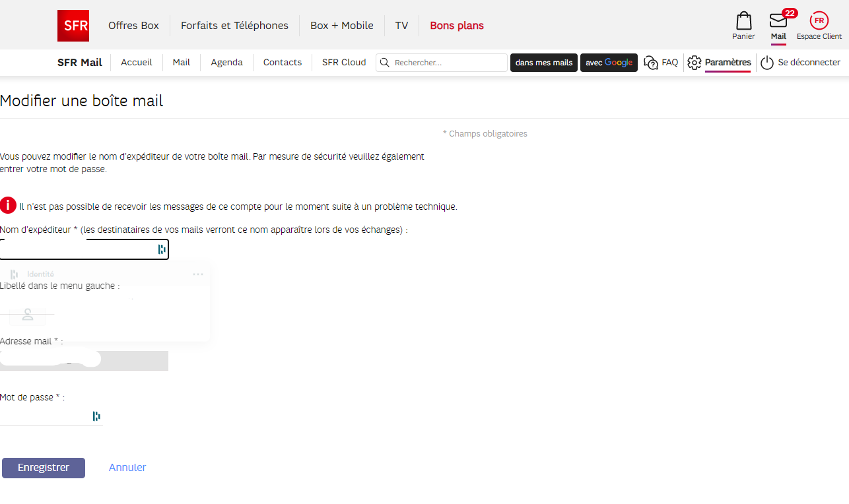Click the 'dans mes mails' search button
The width and height of the screenshot is (849, 504).
click(543, 63)
